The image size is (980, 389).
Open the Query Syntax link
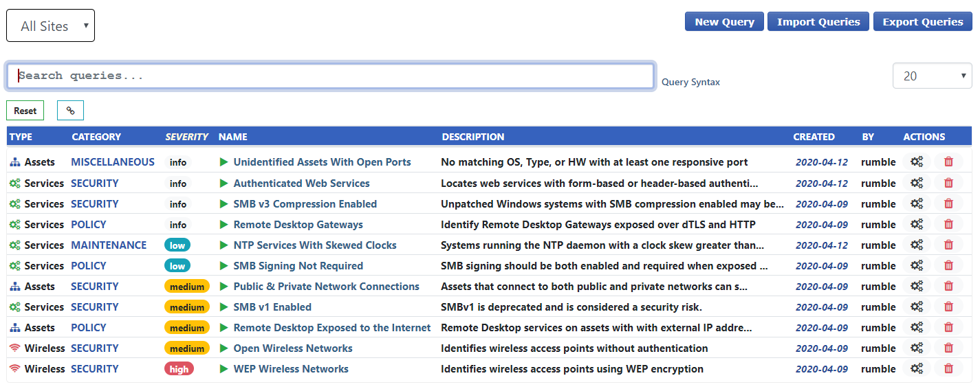click(x=690, y=82)
